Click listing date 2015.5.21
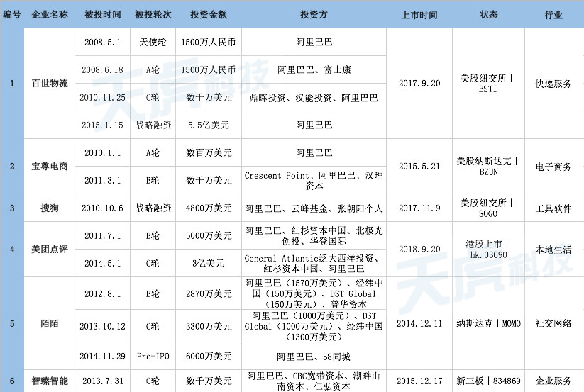The width and height of the screenshot is (584, 392). pyautogui.click(x=419, y=167)
